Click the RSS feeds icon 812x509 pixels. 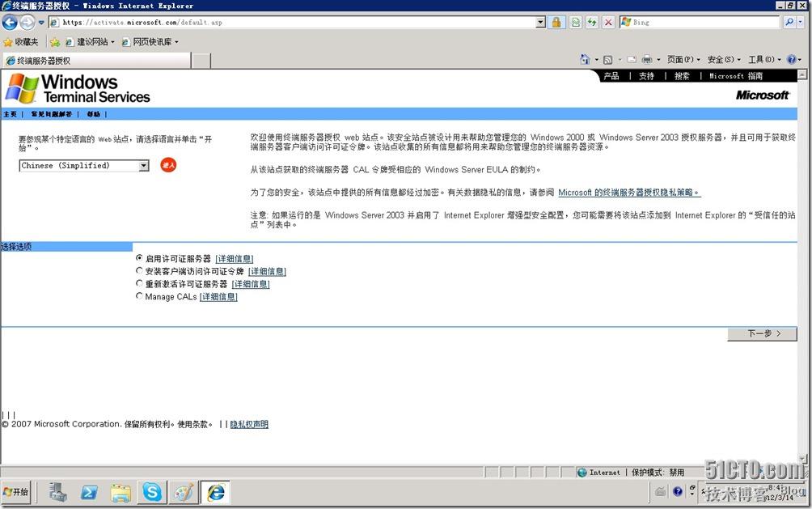pos(608,60)
